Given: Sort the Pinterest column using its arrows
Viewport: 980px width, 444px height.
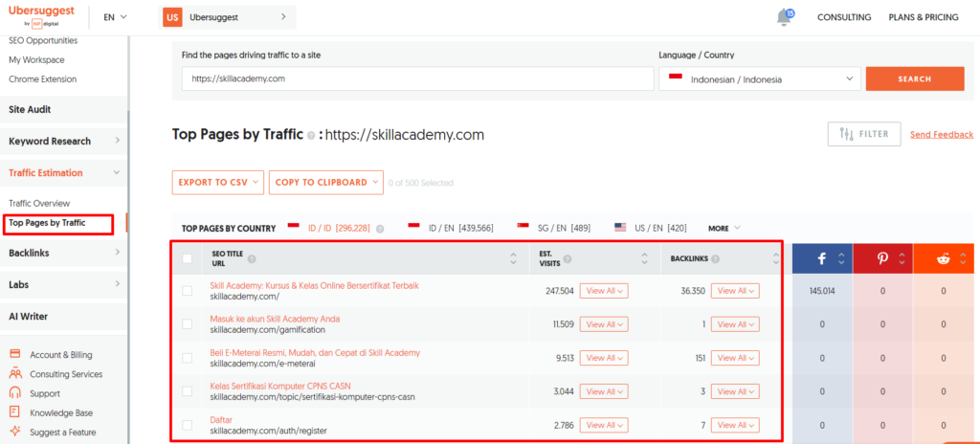Looking at the screenshot, I should [x=902, y=258].
